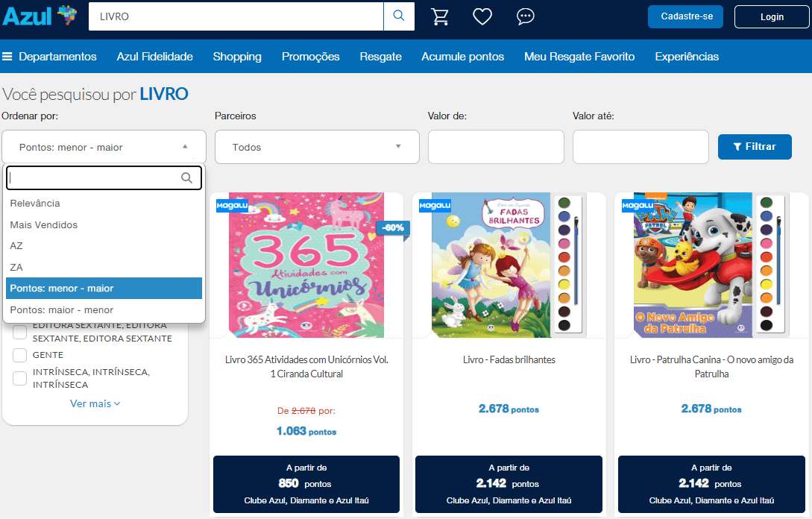Open Livro 365 Atividades com Unicórnios title
The height and width of the screenshot is (519, 812).
(x=306, y=367)
